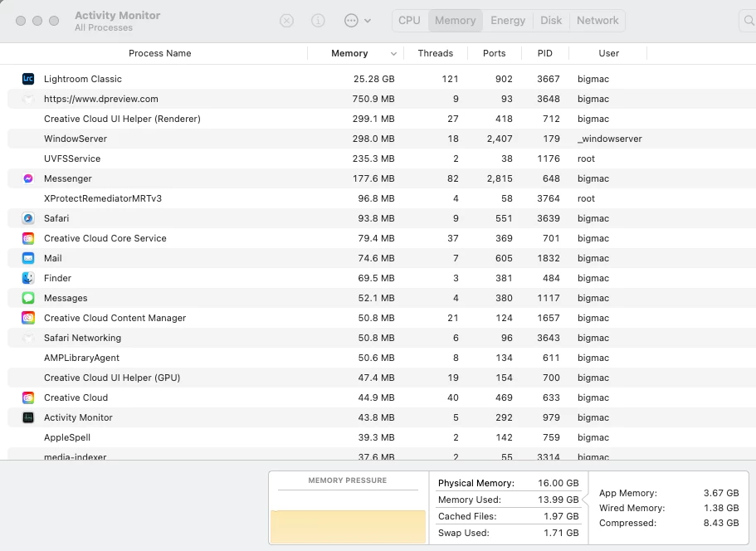
Task: Click PID 3667 cell
Action: (x=549, y=79)
